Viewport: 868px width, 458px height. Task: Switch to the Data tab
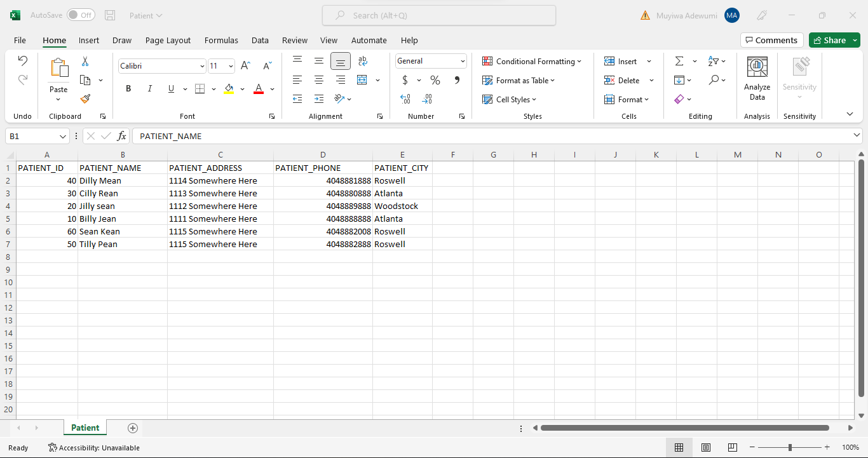260,40
